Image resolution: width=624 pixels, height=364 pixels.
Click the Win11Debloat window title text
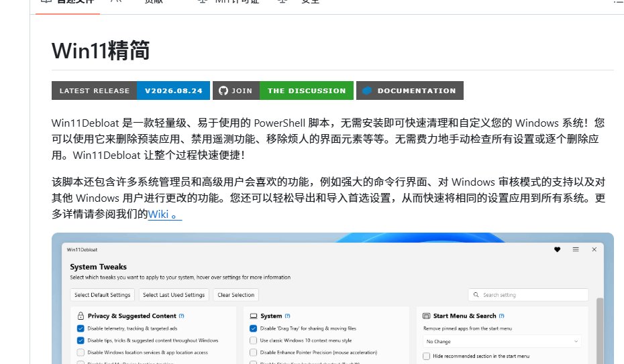pos(82,249)
